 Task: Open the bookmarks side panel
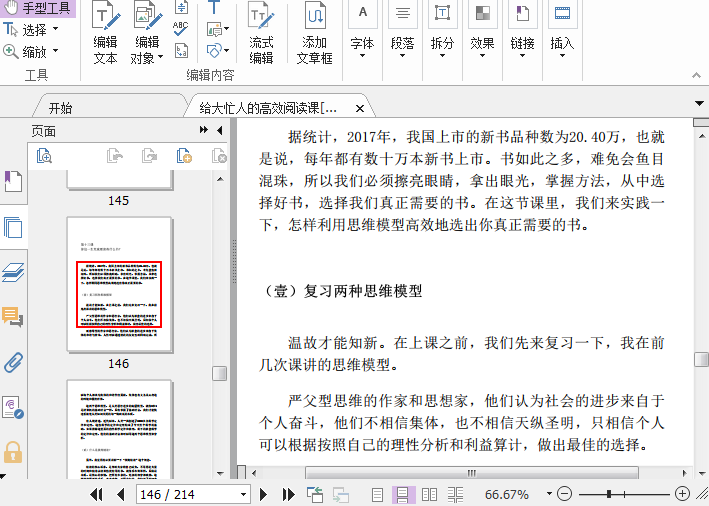(13, 181)
